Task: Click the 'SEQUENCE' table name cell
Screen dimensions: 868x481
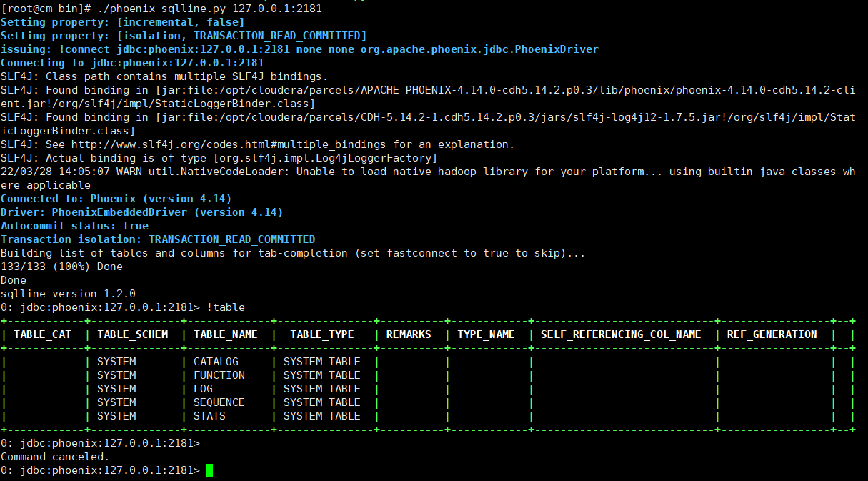Action: click(219, 402)
